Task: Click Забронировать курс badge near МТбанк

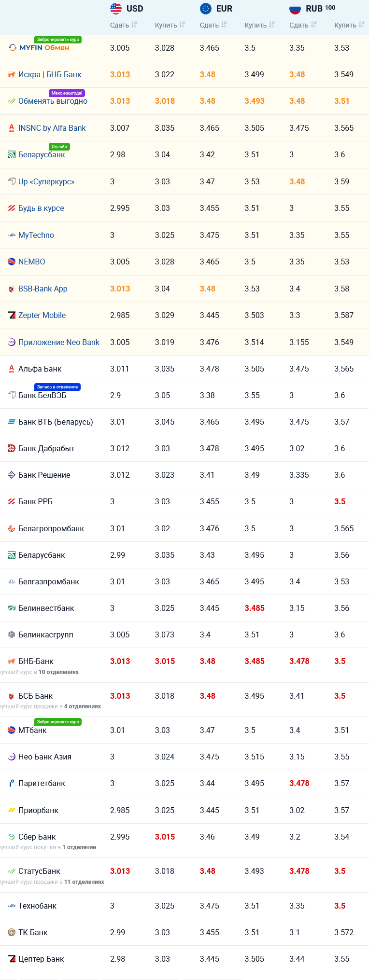Action: (x=58, y=722)
